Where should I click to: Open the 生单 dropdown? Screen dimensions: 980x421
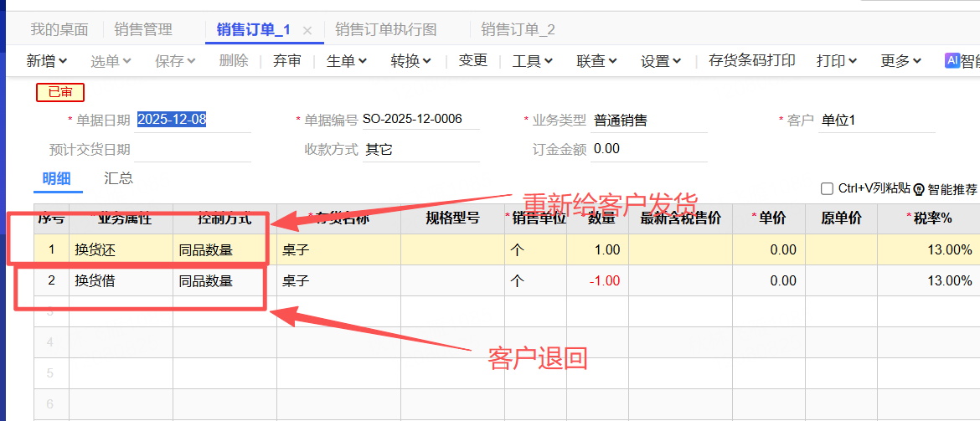click(x=346, y=61)
